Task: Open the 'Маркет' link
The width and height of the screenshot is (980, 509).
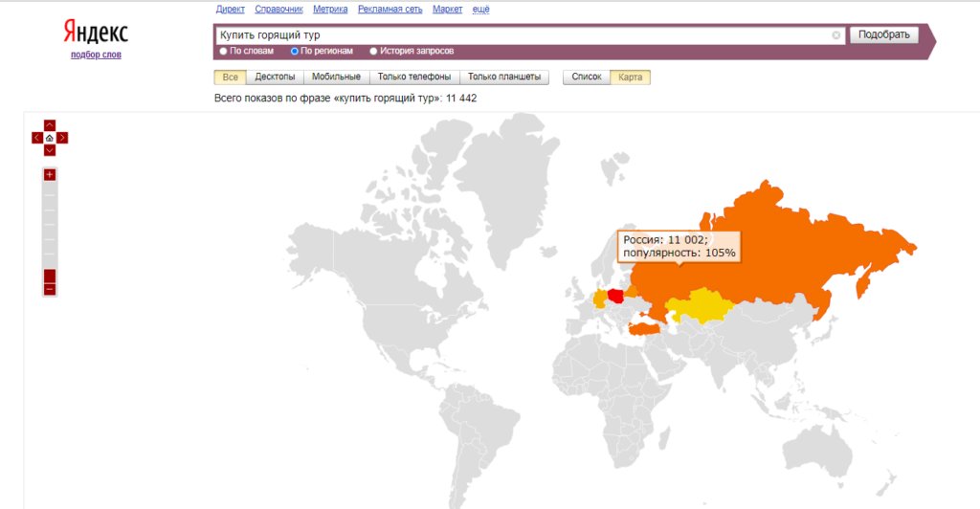Action: [448, 9]
